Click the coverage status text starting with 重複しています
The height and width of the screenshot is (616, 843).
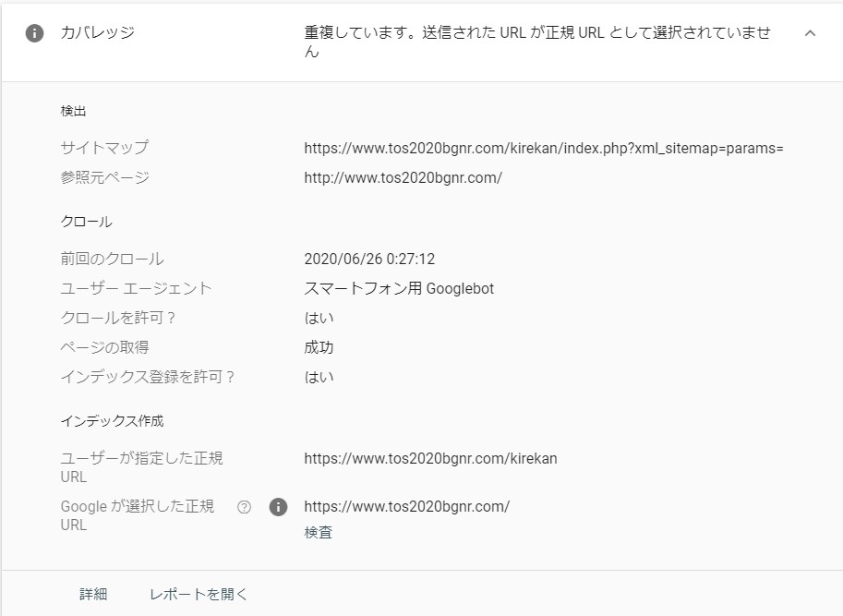[537, 42]
